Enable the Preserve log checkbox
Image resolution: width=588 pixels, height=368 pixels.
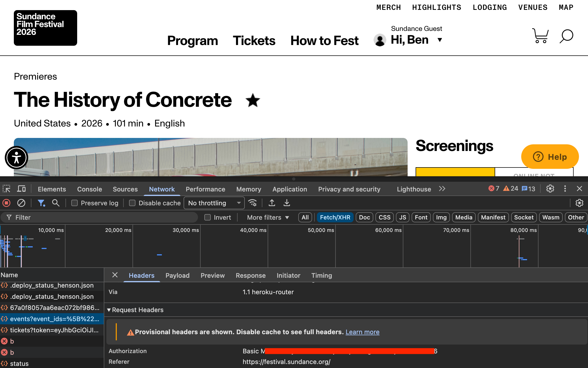(x=74, y=203)
